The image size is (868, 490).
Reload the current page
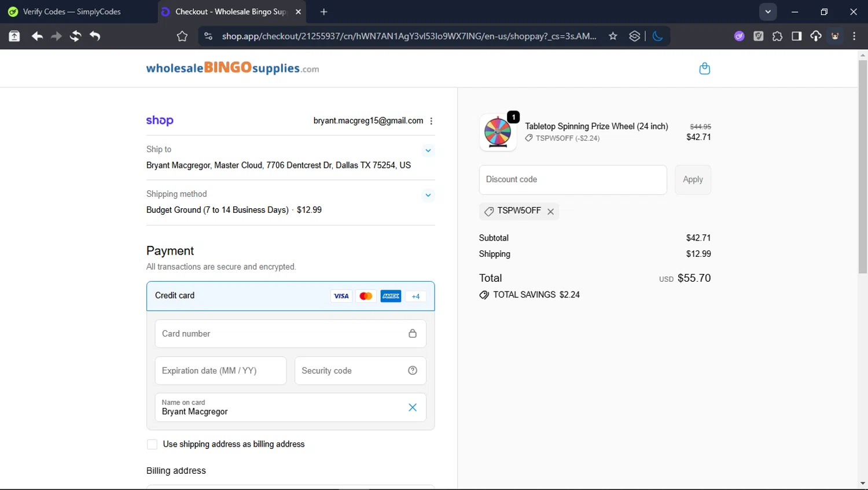tap(75, 36)
